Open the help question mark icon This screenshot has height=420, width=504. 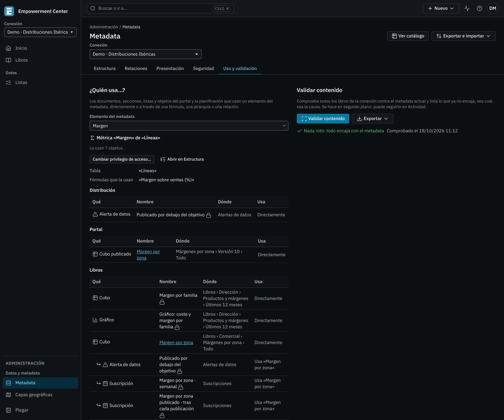(x=479, y=8)
